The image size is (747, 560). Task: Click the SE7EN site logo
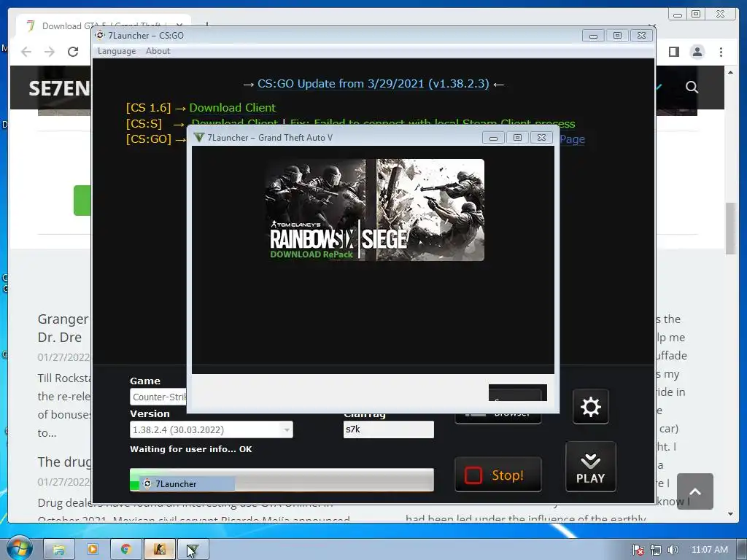(59, 88)
